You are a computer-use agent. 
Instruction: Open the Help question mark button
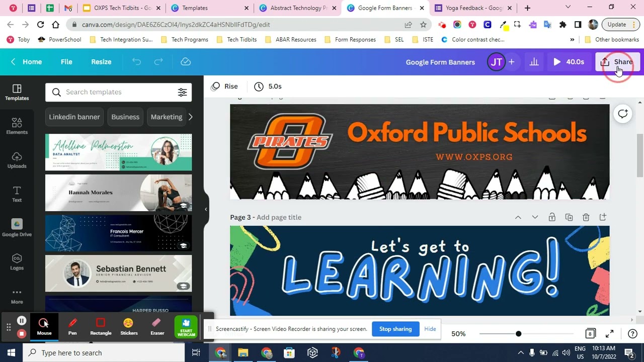tap(632, 334)
